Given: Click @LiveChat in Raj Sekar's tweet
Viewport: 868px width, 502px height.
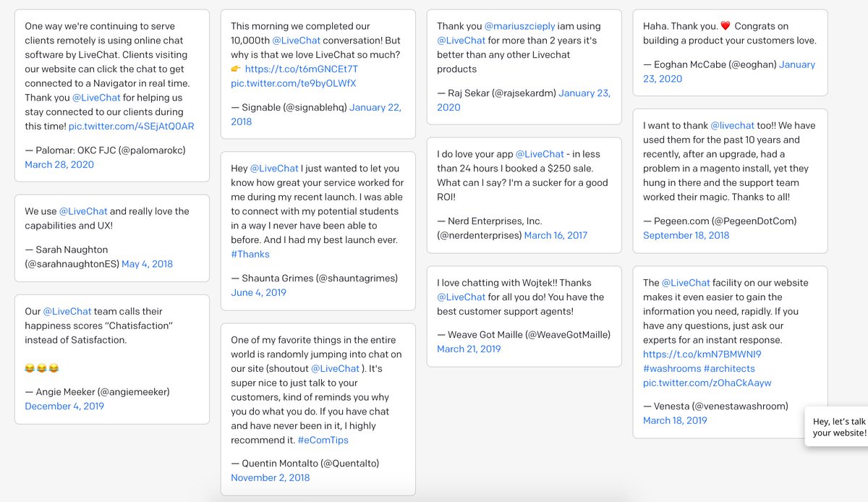Looking at the screenshot, I should (x=461, y=41).
